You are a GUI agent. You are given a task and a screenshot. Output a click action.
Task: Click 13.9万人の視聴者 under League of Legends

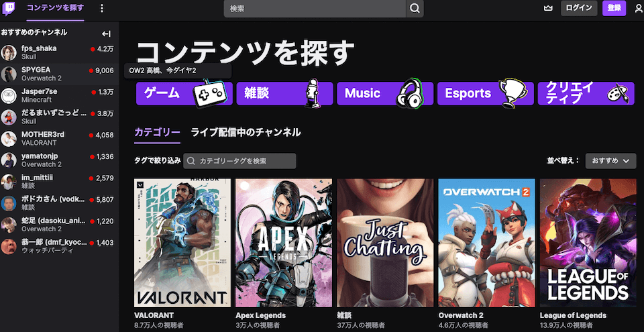coord(568,325)
